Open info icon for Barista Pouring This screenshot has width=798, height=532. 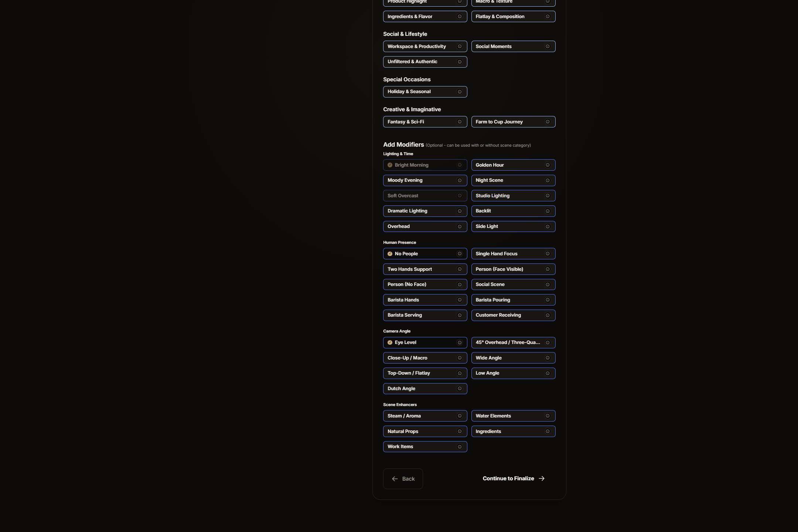coord(548,300)
